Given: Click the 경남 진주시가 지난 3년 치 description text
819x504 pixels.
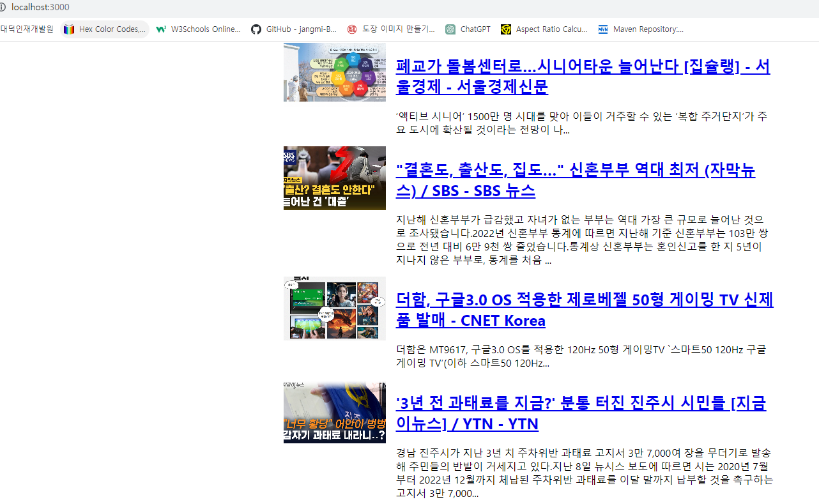Looking at the screenshot, I should [x=584, y=473].
